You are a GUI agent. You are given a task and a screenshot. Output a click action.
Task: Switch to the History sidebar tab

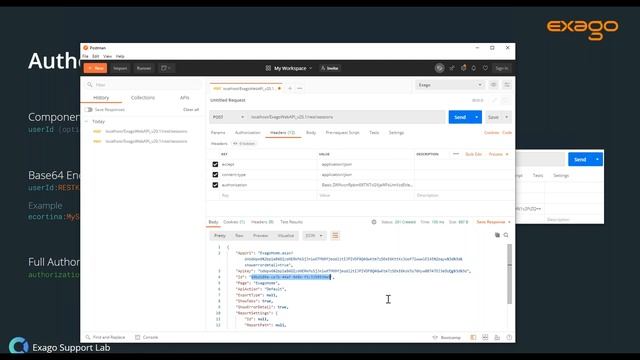[101, 98]
